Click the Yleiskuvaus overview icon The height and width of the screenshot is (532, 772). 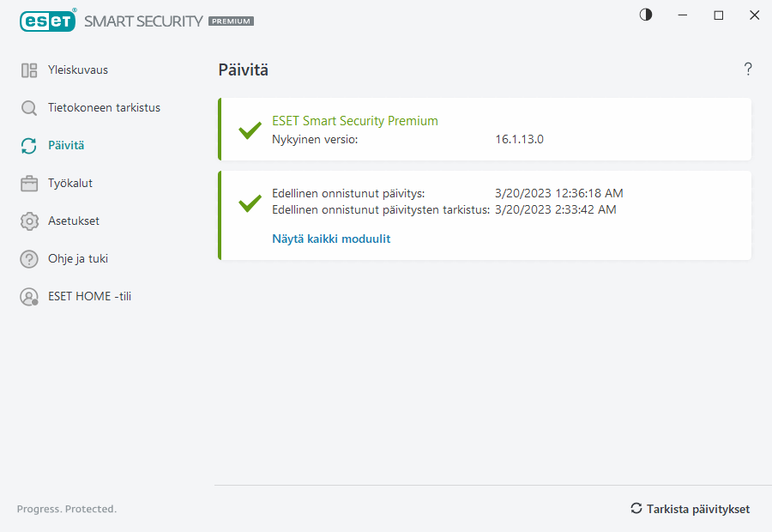tap(29, 70)
